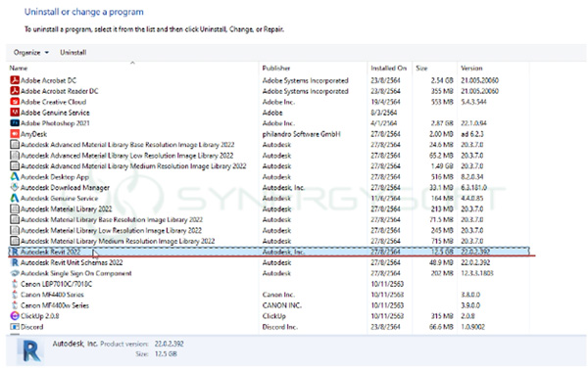Click the Autodesk Revit Unit Schemas 2022 icon
Screen dimensions: 588x370
point(15,262)
